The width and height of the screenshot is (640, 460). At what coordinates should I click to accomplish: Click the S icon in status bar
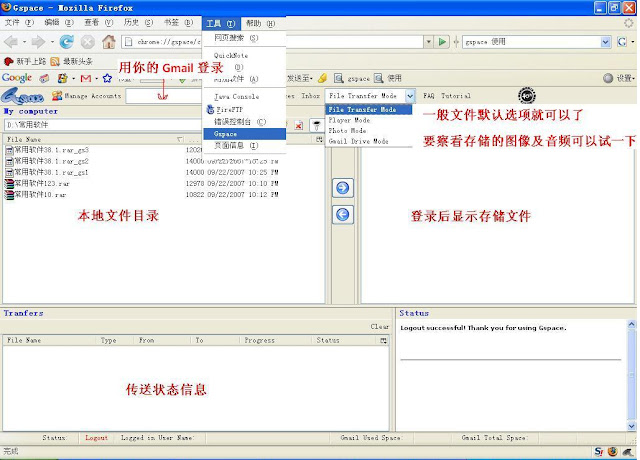pyautogui.click(x=599, y=451)
